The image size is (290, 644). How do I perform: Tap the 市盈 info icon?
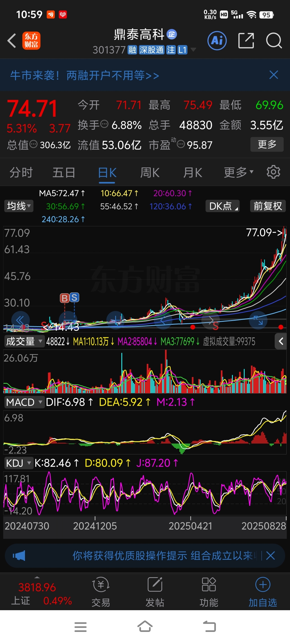(x=181, y=144)
